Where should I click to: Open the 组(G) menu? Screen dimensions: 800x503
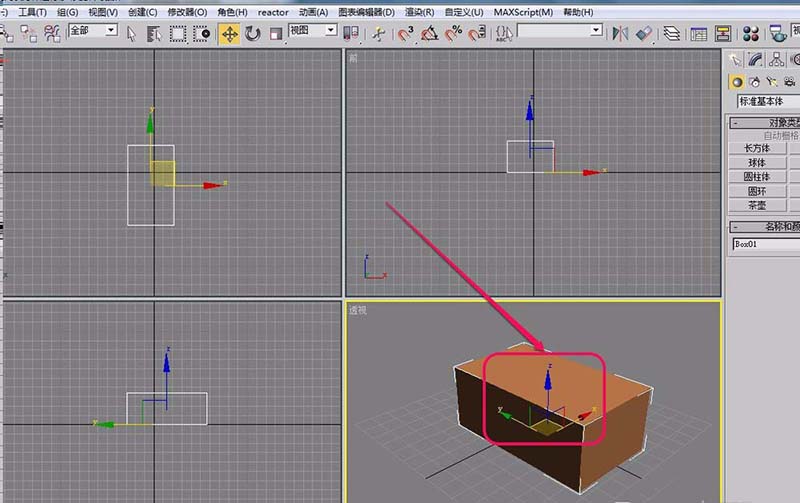pyautogui.click(x=67, y=12)
